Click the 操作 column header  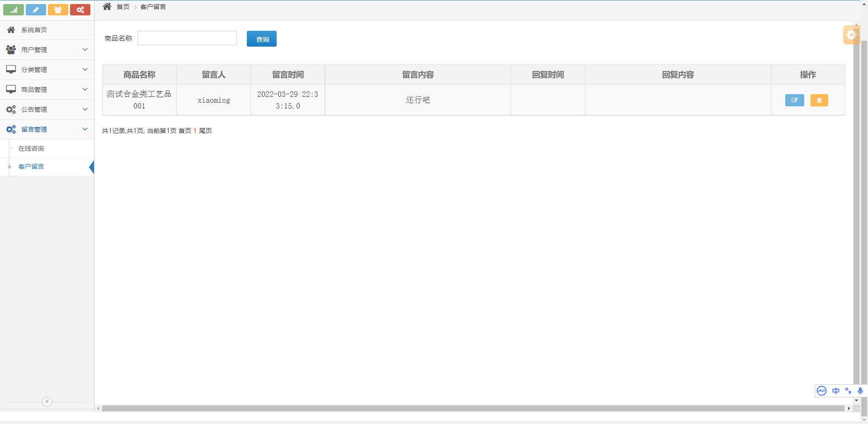(808, 75)
